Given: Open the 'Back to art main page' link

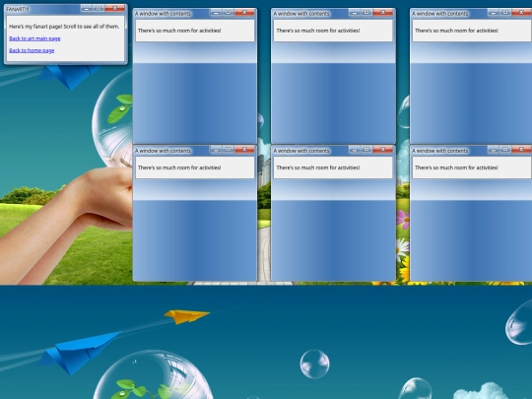Looking at the screenshot, I should [x=34, y=38].
